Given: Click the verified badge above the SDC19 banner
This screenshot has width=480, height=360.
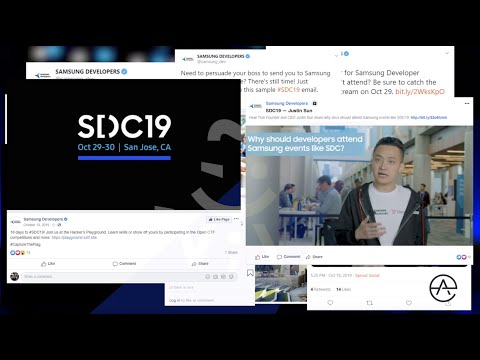Looking at the screenshot, I should click(124, 72).
